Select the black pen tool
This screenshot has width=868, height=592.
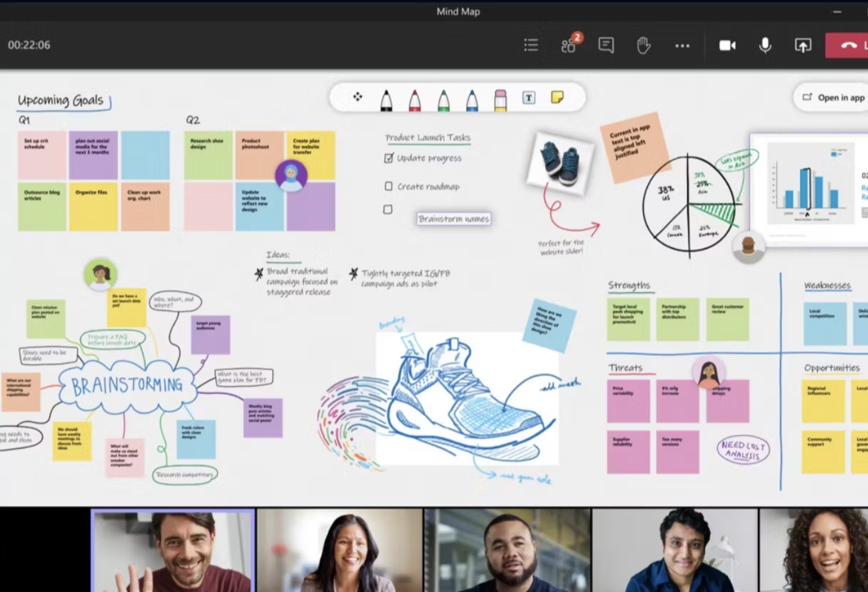tap(386, 100)
